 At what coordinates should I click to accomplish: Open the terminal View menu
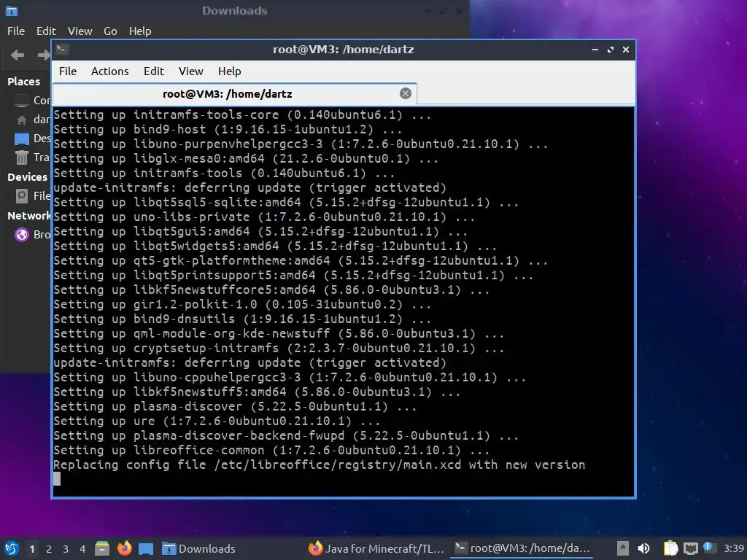(191, 71)
